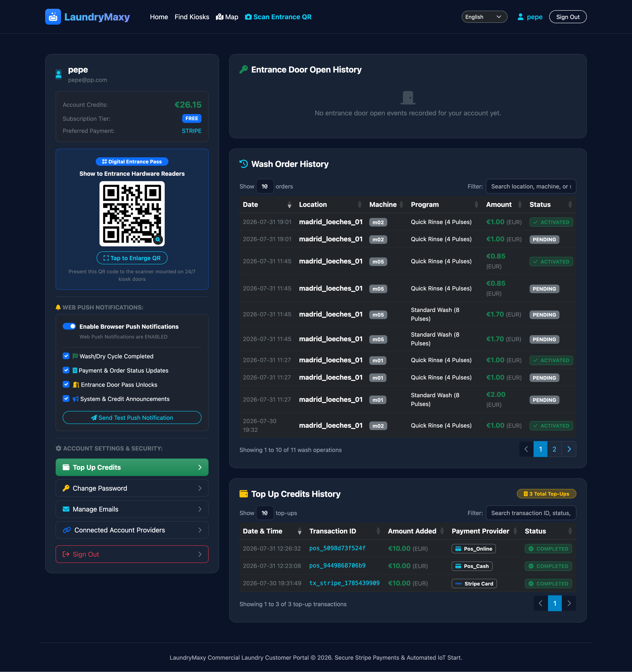
Task: Sort wash orders by Amount column
Action: pos(504,205)
